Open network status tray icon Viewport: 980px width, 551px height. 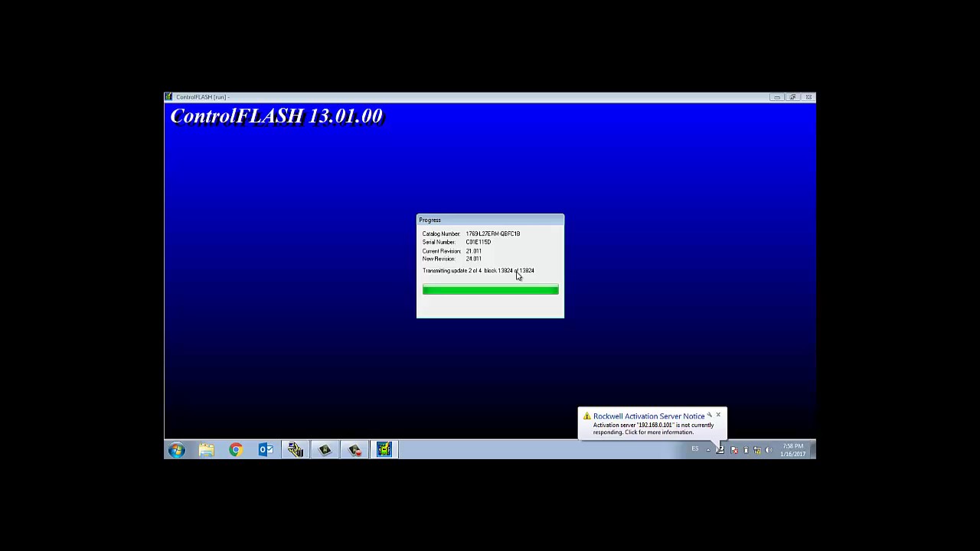point(757,450)
